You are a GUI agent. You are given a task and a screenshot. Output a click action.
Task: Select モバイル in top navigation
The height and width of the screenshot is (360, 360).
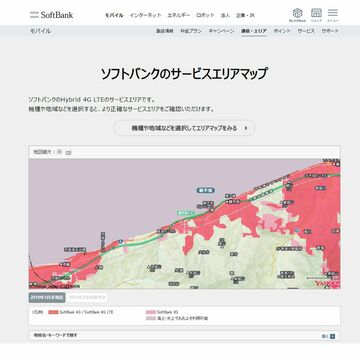click(x=114, y=15)
